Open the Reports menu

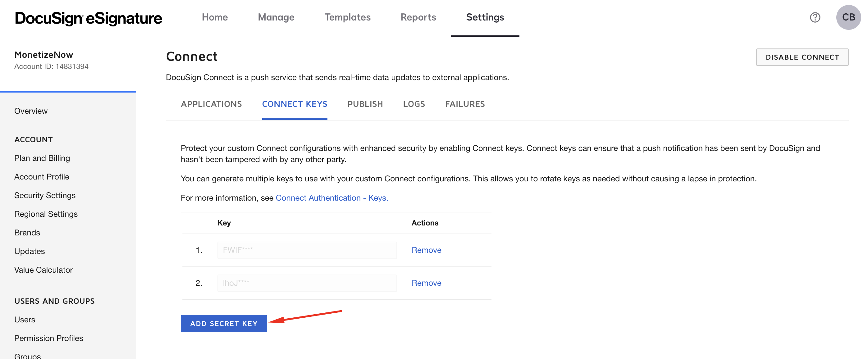tap(418, 17)
